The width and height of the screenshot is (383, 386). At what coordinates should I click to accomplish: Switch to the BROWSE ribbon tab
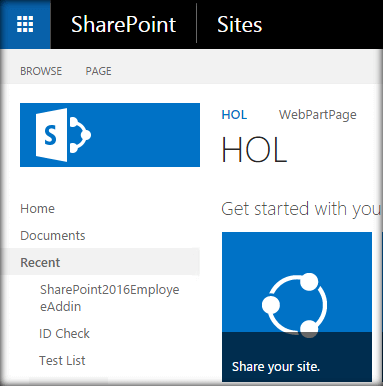click(x=41, y=71)
